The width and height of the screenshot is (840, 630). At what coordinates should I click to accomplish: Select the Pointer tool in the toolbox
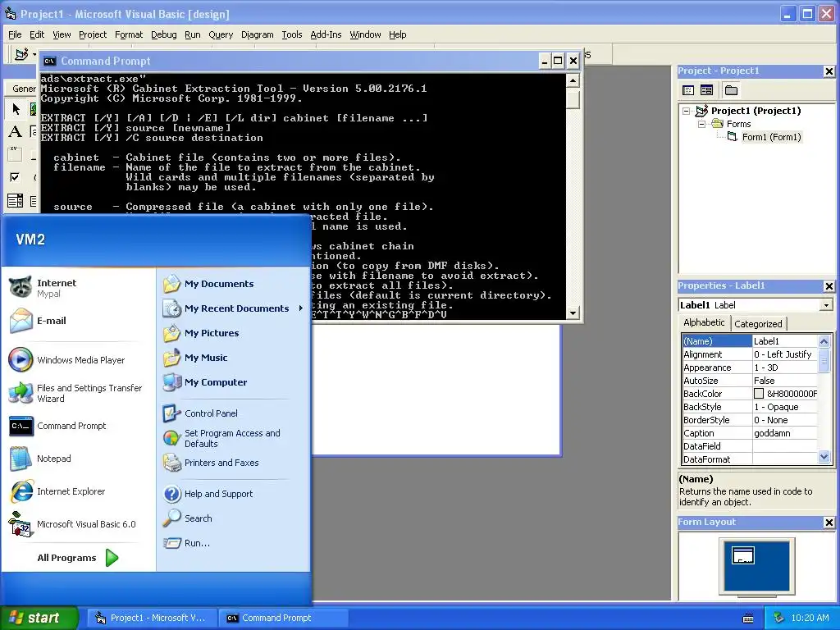pyautogui.click(x=16, y=109)
